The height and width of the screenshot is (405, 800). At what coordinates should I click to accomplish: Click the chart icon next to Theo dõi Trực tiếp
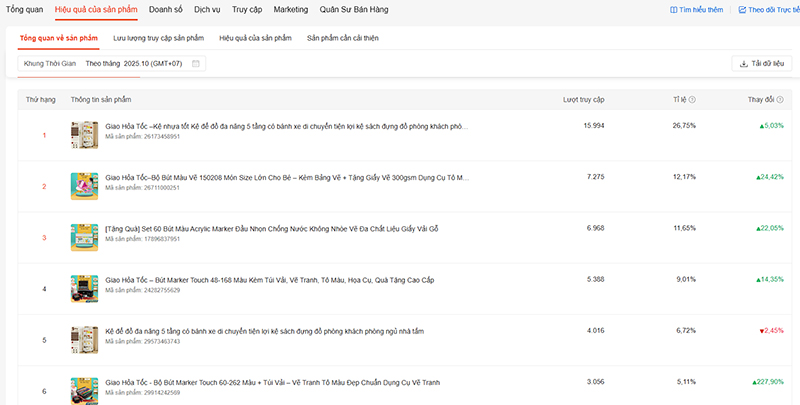click(x=742, y=10)
